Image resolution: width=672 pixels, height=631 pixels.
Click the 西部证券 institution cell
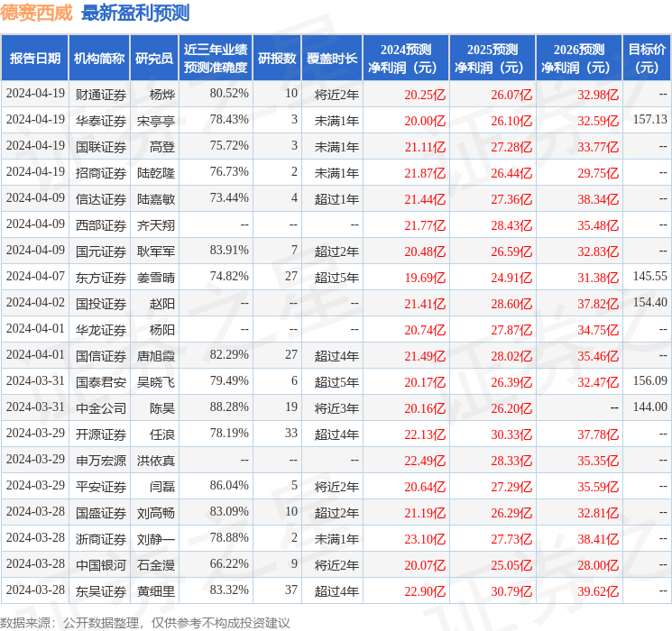click(x=101, y=225)
